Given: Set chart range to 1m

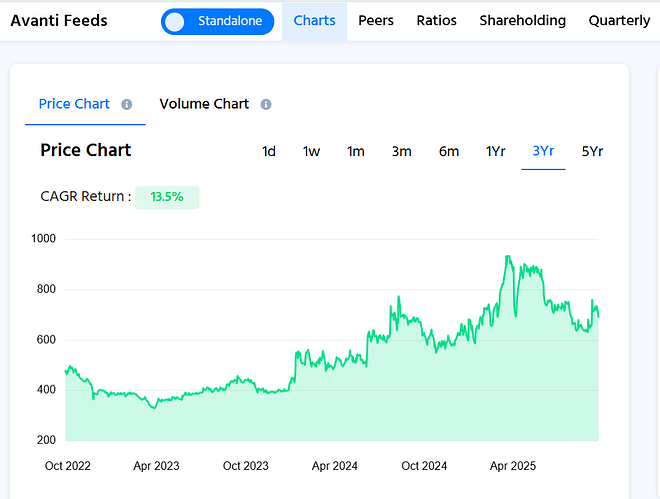Looking at the screenshot, I should coord(356,152).
